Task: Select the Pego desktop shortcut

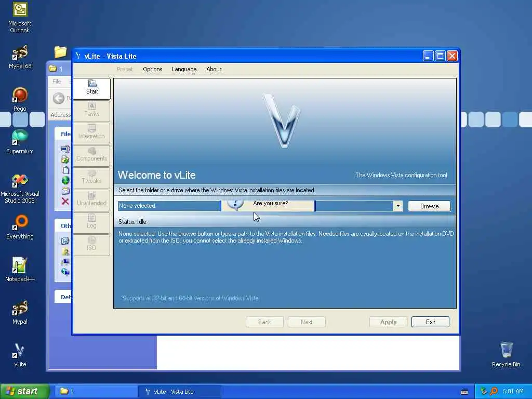Action: [x=20, y=99]
